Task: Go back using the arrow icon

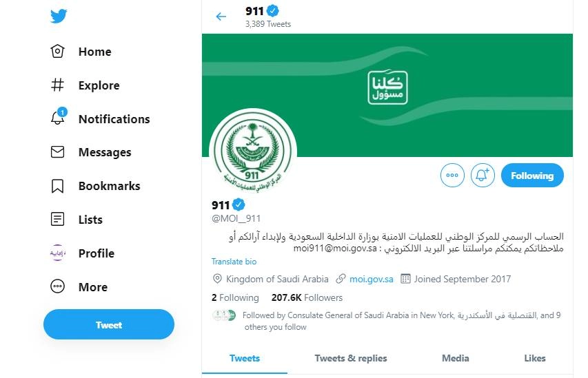Action: pos(221,17)
